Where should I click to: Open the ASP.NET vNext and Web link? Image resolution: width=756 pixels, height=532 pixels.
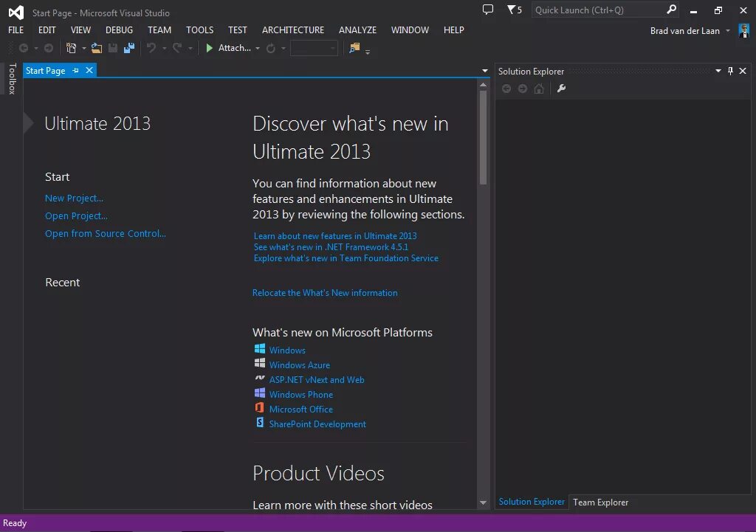coord(317,380)
